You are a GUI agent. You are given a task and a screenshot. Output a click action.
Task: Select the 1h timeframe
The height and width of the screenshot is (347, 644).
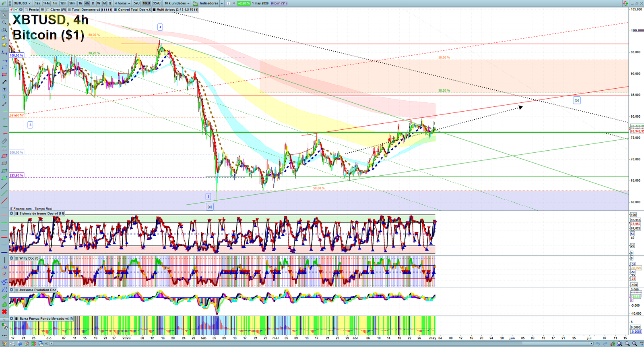pos(80,3)
